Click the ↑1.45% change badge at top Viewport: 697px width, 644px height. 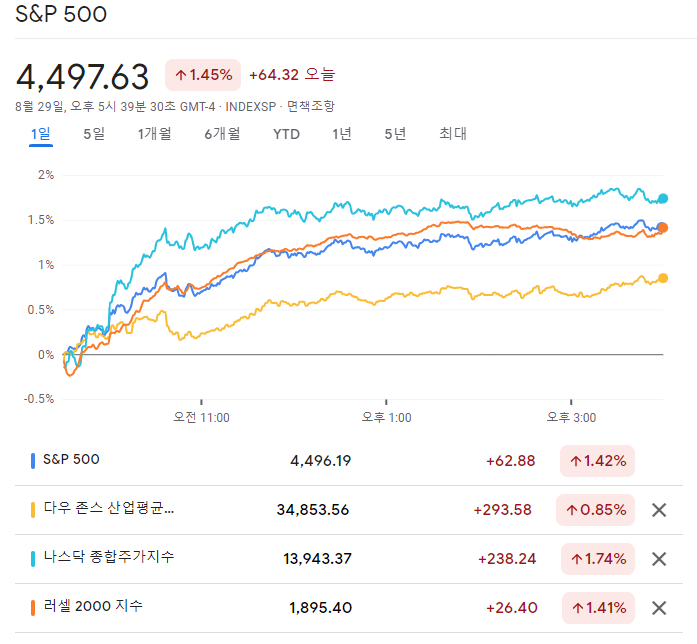click(203, 75)
